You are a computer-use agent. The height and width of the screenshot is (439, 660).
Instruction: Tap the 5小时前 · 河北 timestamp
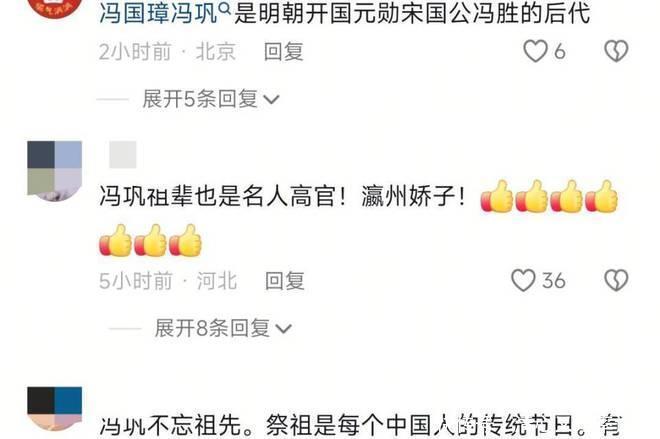[168, 281]
